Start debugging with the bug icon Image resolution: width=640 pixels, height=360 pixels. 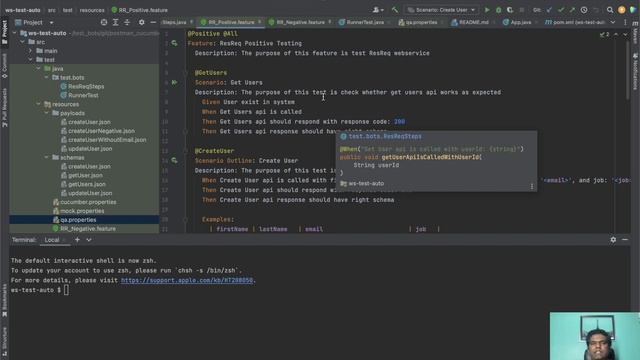(x=498, y=10)
